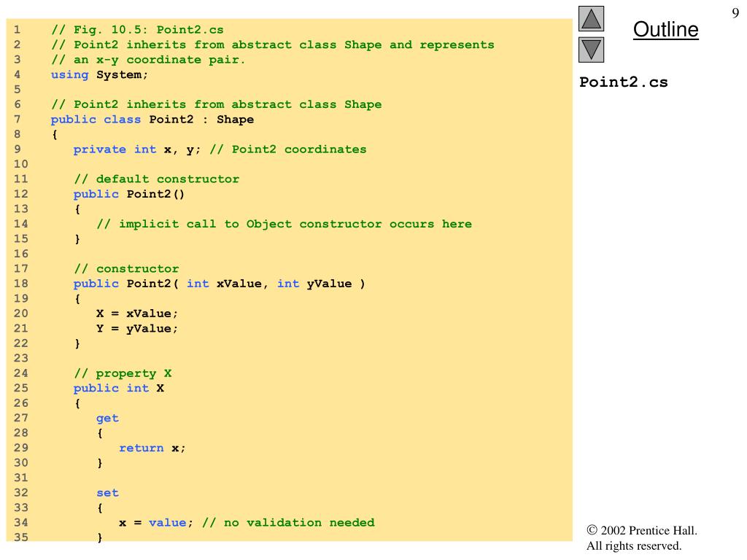The height and width of the screenshot is (560, 747).
Task: Click the line 'using System;'
Action: coord(99,75)
